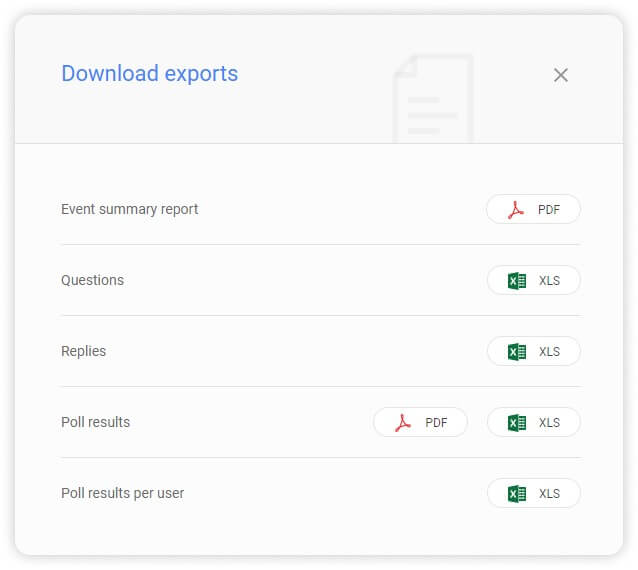Click the Download exports title
Screen dimensions: 638x570
click(149, 74)
